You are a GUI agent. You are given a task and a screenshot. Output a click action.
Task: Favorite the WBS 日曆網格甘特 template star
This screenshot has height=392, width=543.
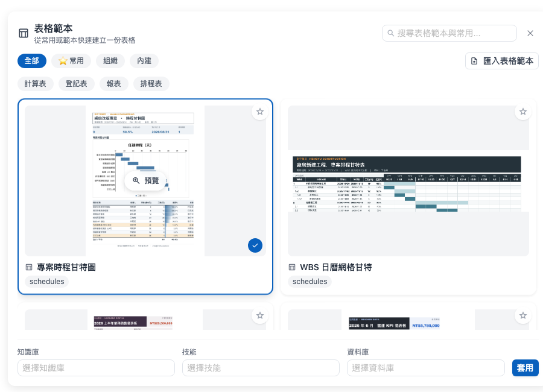523,112
